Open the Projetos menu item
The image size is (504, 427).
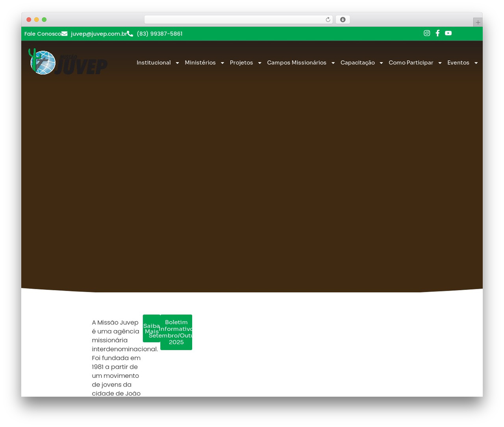click(241, 63)
